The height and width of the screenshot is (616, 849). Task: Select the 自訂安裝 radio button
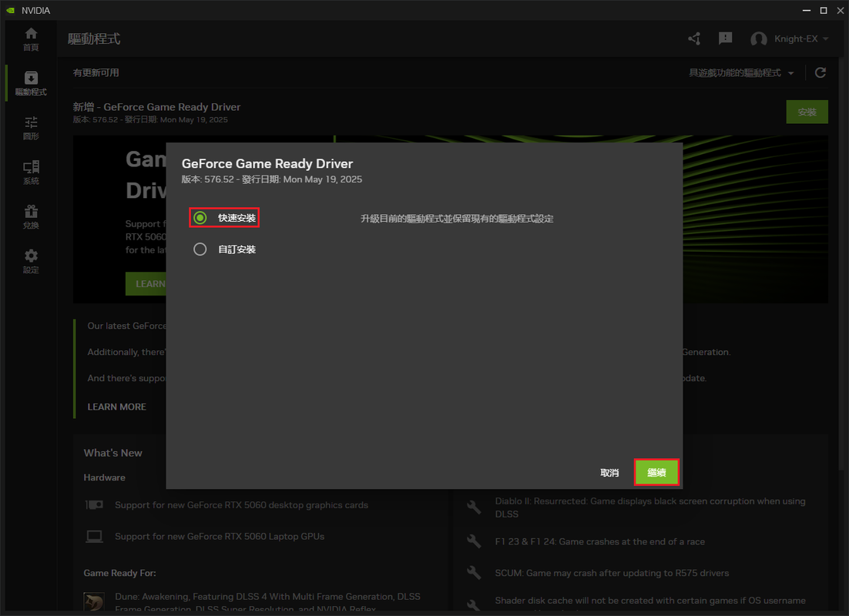(x=200, y=249)
